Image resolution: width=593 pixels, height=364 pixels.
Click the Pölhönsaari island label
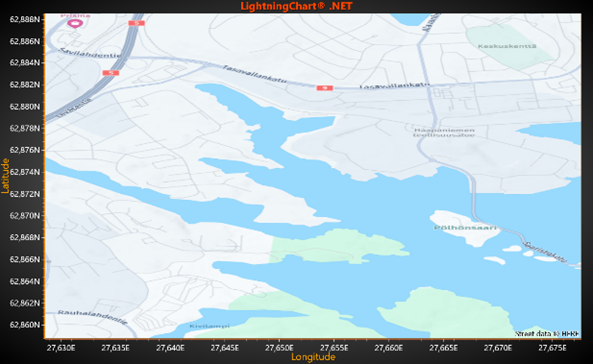coord(465,228)
